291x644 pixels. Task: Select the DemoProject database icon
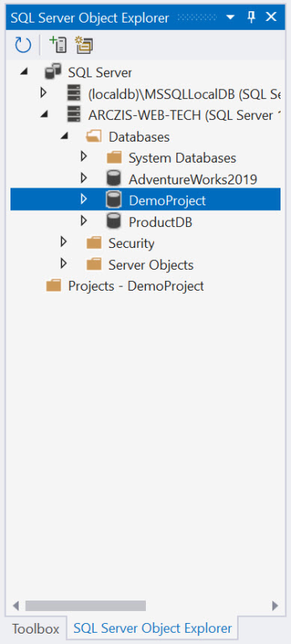tap(114, 200)
